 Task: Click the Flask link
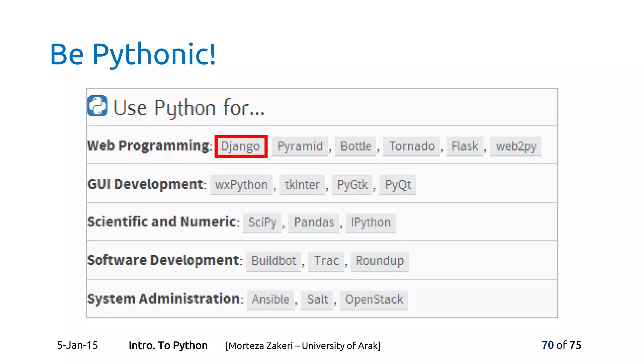(x=465, y=146)
